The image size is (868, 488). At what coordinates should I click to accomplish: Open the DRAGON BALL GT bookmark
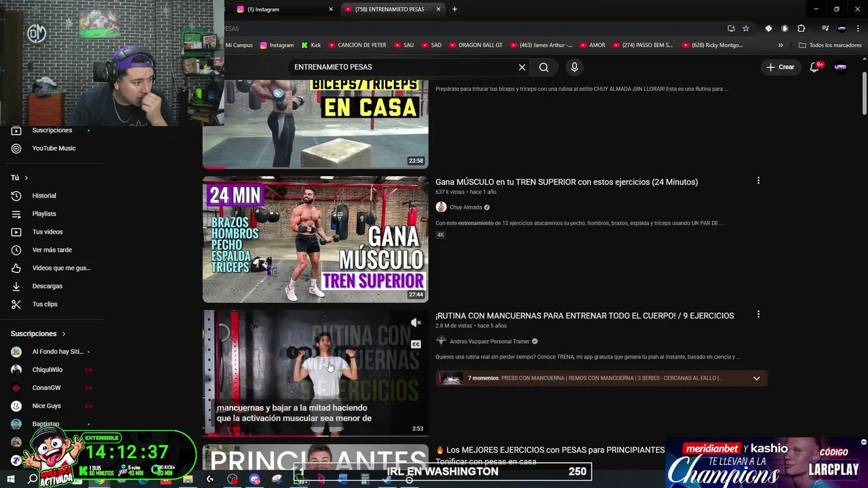pos(475,45)
